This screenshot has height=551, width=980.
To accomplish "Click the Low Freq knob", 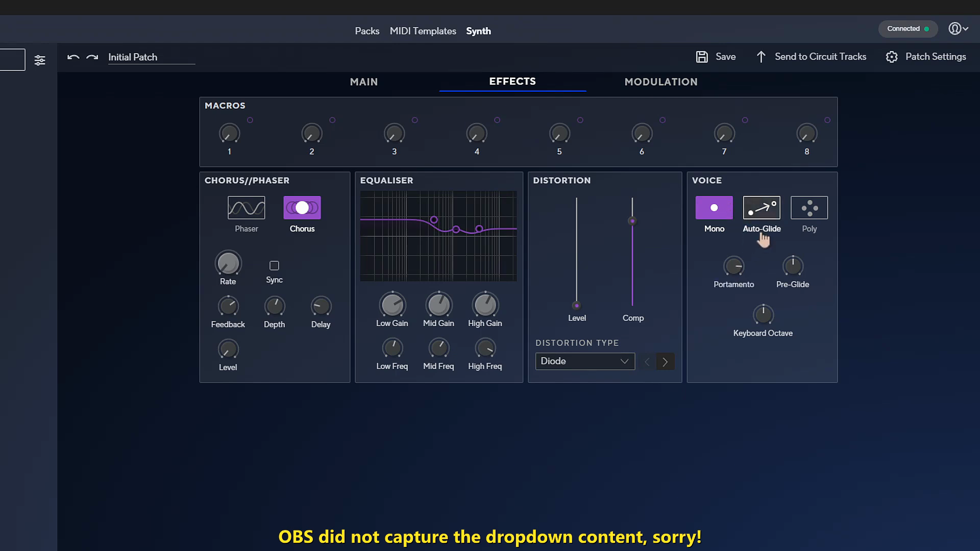I will coord(393,348).
